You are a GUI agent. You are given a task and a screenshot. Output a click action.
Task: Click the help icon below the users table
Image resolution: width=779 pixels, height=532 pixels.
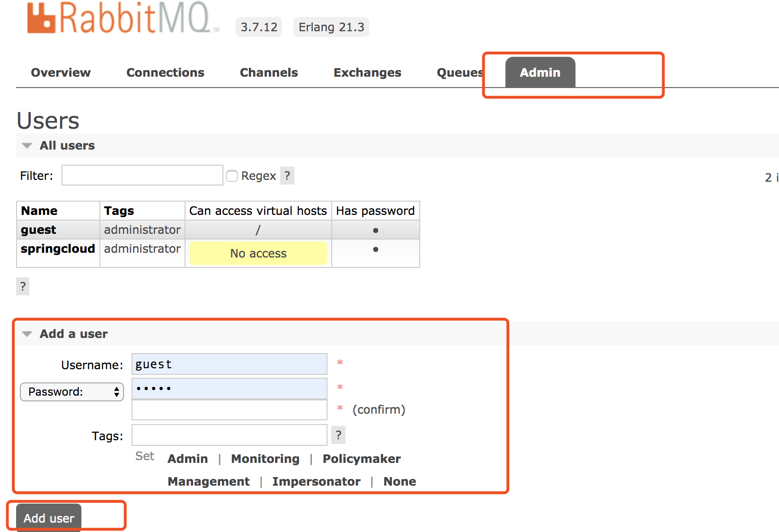(22, 286)
